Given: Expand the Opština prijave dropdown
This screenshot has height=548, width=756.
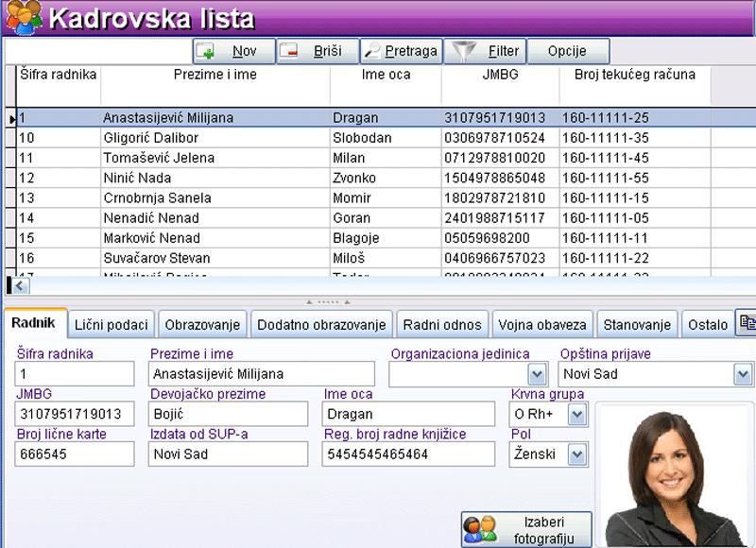Looking at the screenshot, I should click(x=742, y=375).
